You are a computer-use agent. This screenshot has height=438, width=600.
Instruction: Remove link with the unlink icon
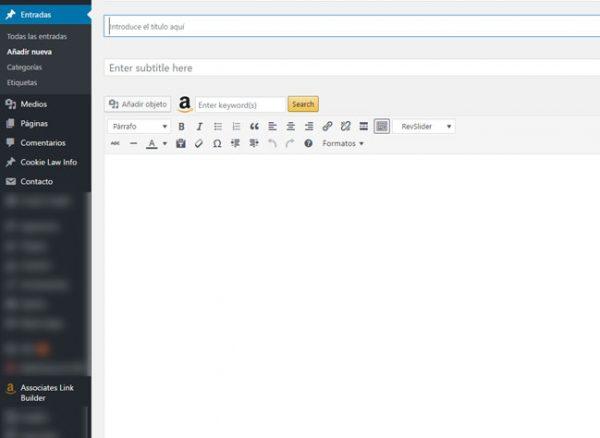point(346,127)
